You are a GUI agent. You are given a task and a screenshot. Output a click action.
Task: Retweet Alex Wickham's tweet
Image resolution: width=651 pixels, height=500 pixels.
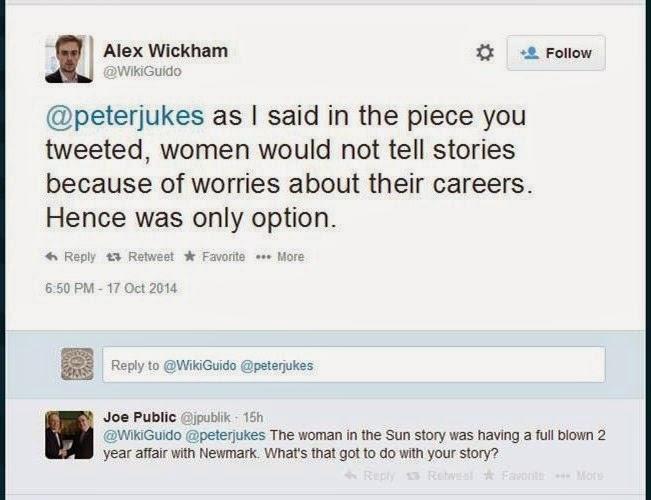146,257
